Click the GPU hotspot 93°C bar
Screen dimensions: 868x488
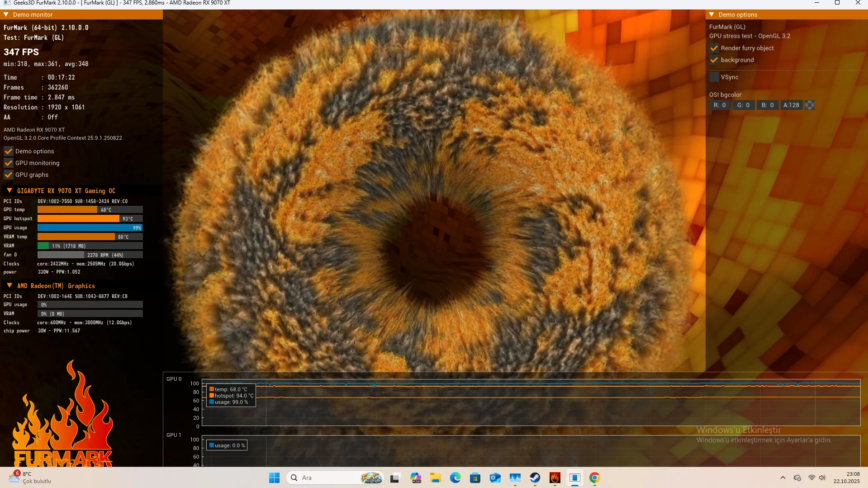[90, 218]
